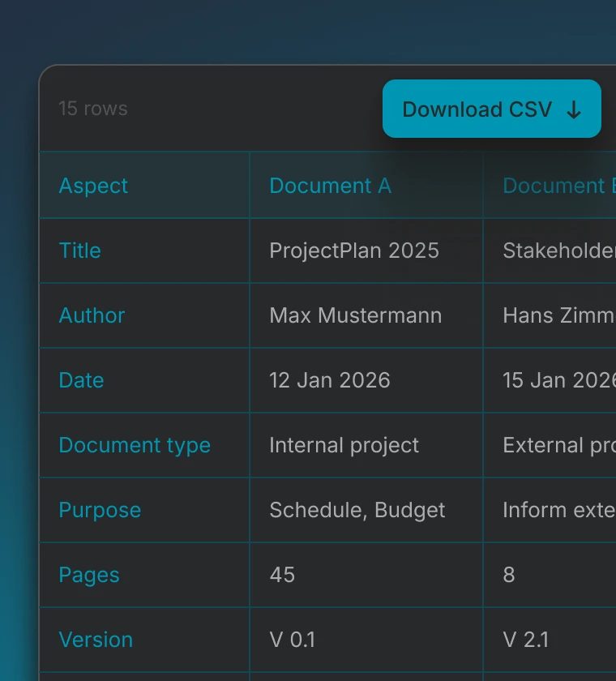Select the Version row label
This screenshot has width=616, height=681.
point(96,640)
